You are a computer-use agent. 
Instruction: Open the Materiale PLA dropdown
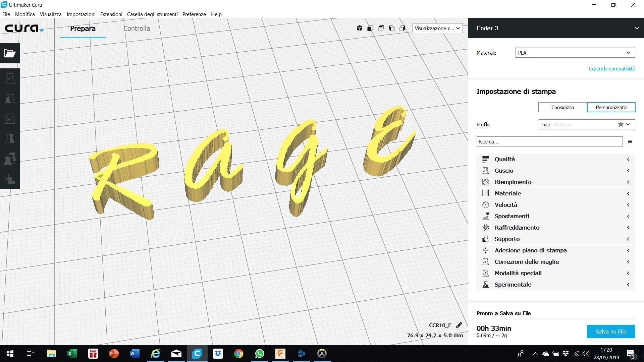(x=575, y=53)
